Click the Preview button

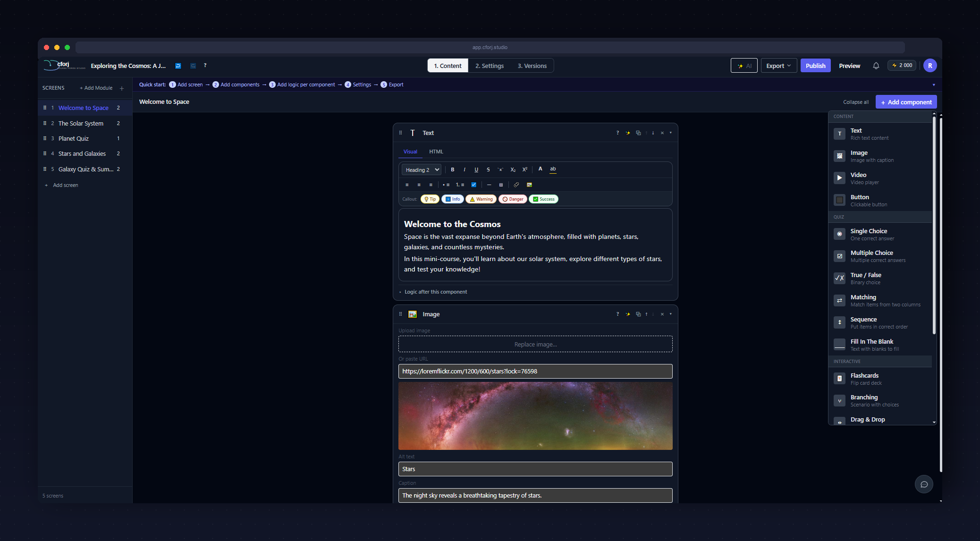(850, 66)
